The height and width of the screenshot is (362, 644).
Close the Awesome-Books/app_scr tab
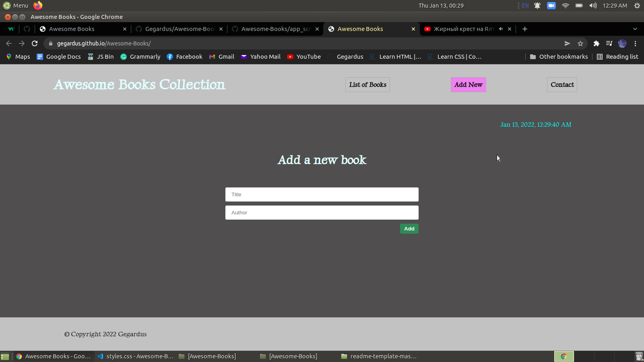click(x=317, y=29)
